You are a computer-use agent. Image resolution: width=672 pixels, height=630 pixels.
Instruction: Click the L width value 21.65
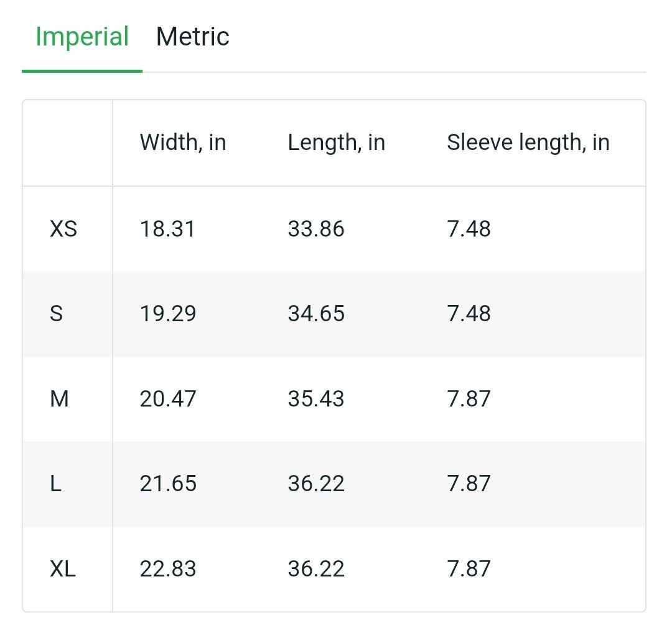click(168, 484)
